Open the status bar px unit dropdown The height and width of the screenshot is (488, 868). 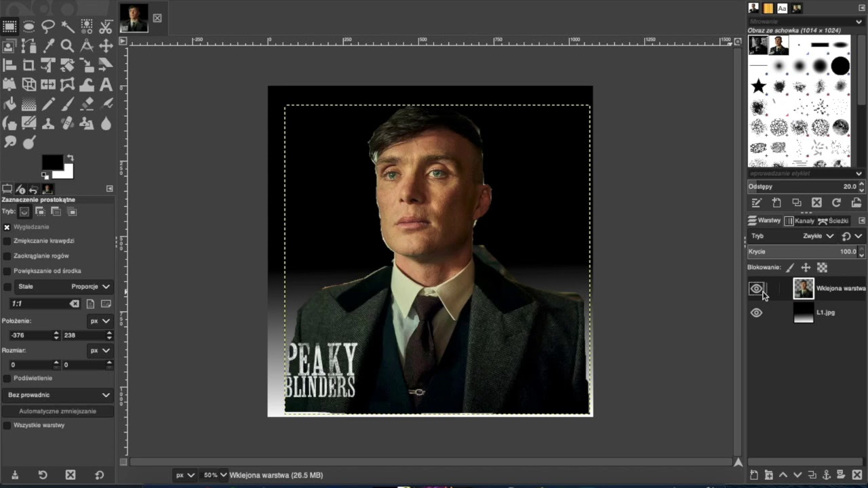pyautogui.click(x=185, y=476)
